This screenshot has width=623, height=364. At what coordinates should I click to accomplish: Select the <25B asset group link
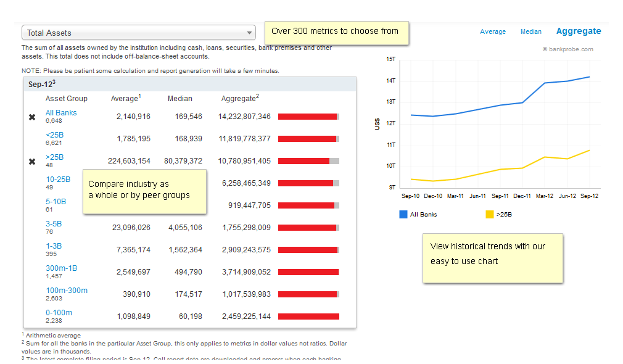(54, 135)
